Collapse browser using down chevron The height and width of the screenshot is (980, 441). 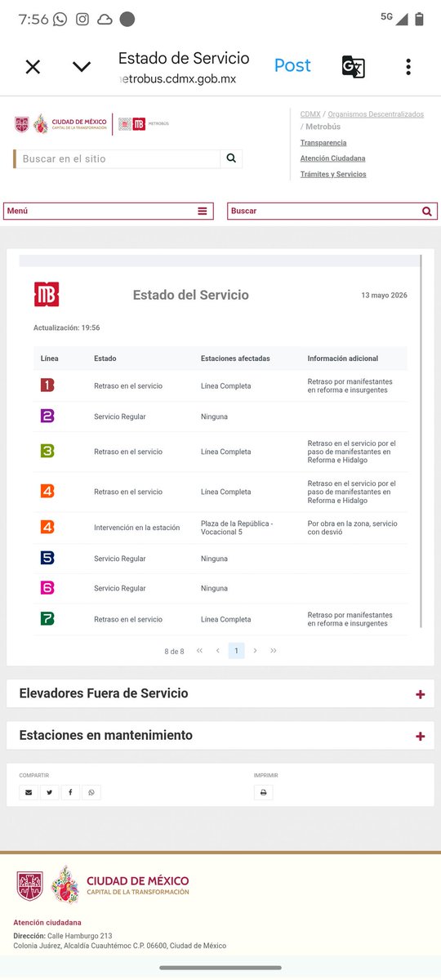click(x=82, y=67)
